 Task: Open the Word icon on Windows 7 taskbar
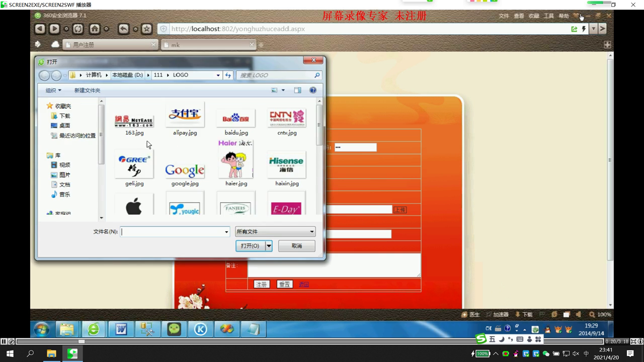tap(121, 329)
